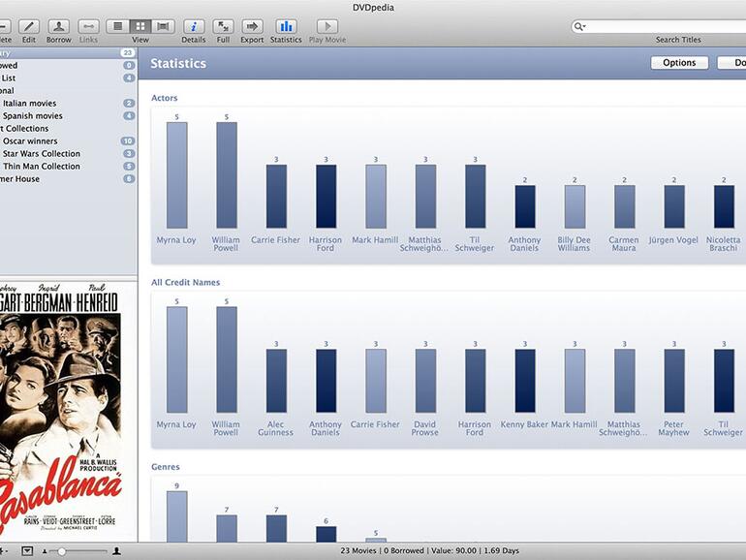
Task: Toggle the info pane button in status bar
Action: tap(27, 551)
